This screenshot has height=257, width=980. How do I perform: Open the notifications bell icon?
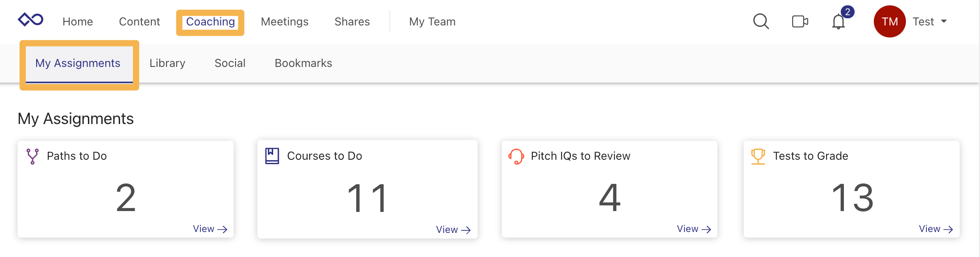click(x=839, y=22)
